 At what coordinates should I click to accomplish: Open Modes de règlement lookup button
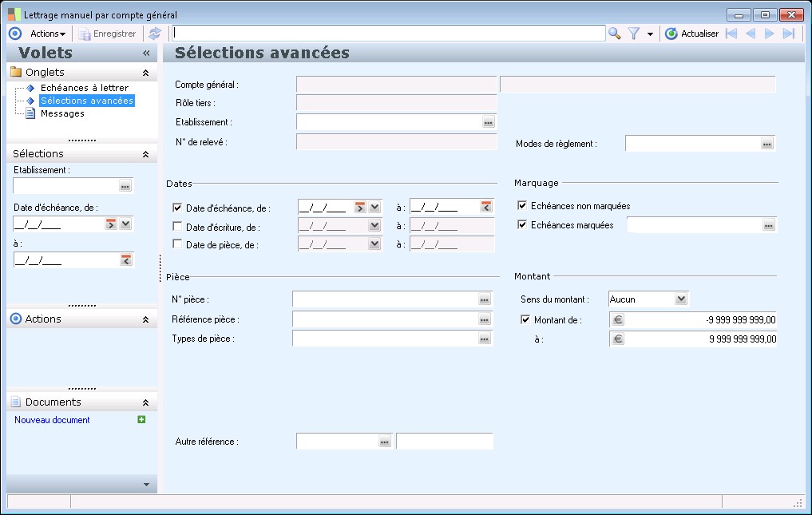coord(767,144)
